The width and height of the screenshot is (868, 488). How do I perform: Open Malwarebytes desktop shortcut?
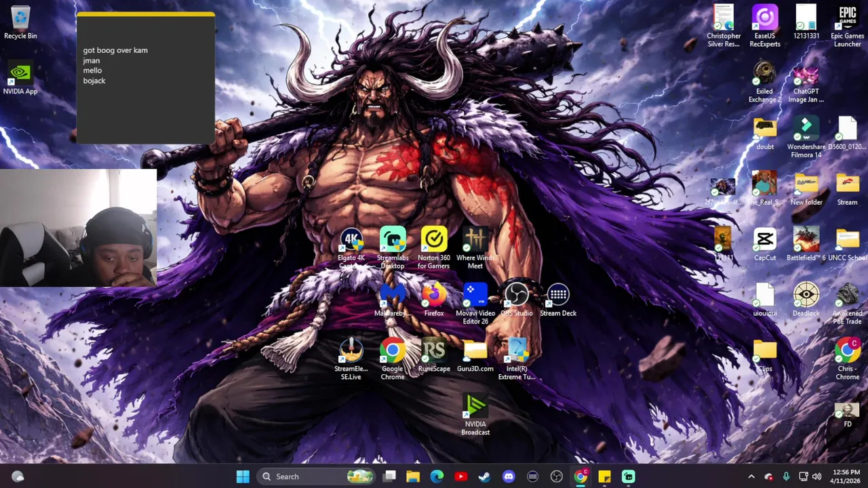(393, 300)
